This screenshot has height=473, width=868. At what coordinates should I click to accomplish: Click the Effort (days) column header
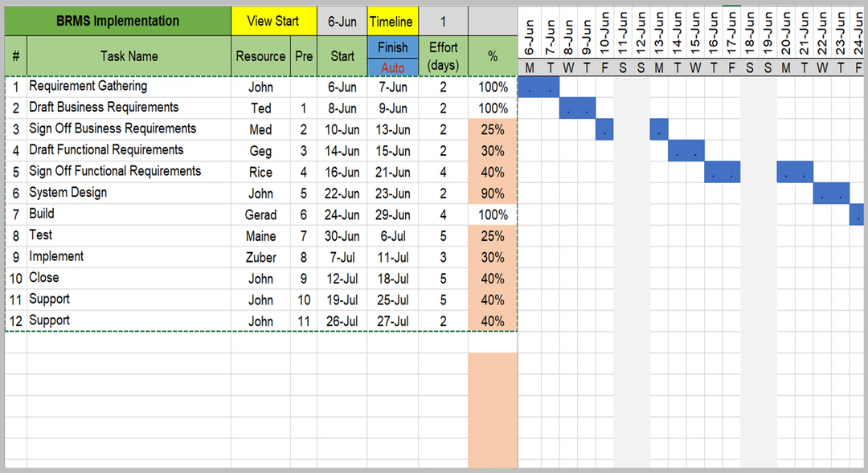coord(443,56)
